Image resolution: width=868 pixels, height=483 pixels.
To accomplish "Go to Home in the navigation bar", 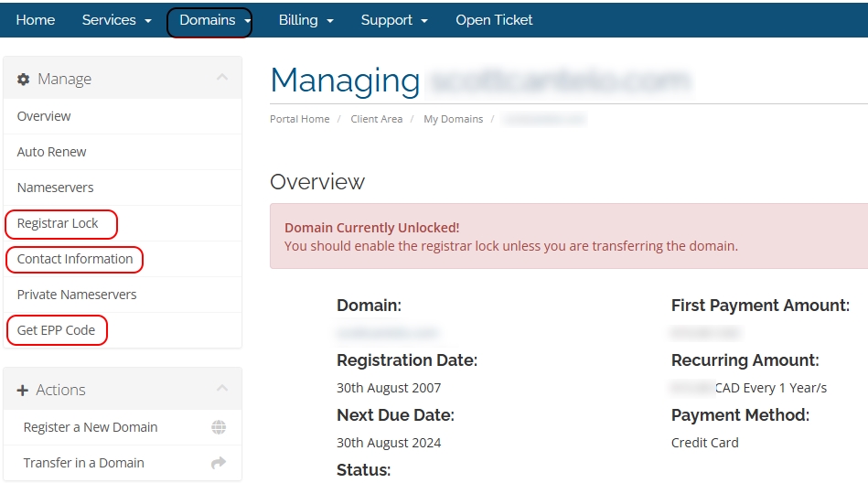I will click(36, 20).
